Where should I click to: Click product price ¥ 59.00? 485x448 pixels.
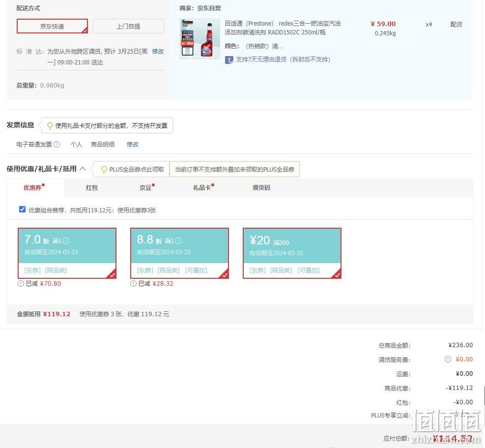(383, 24)
